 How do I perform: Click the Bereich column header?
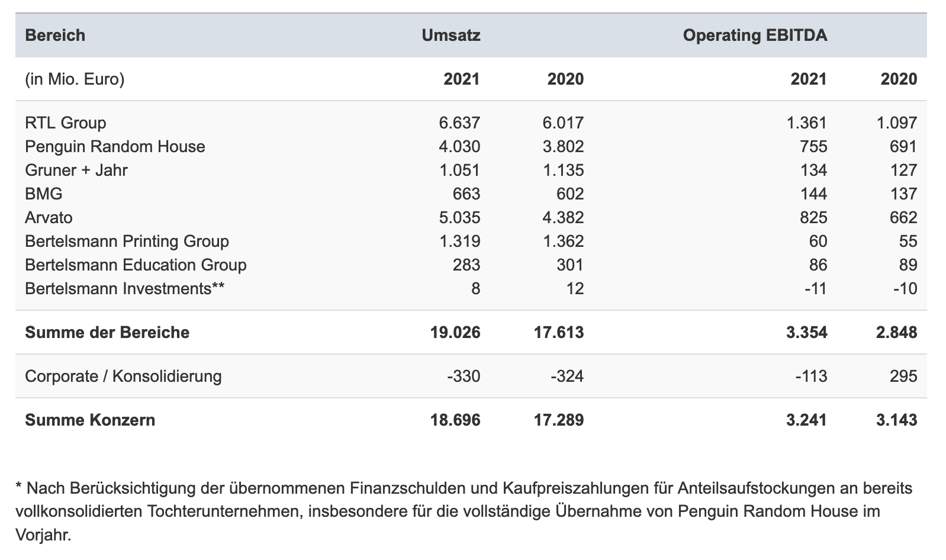(x=55, y=36)
